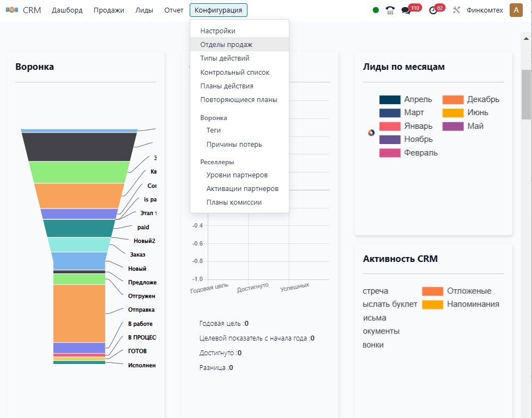Choose Причины потерь menu entry

tap(234, 145)
